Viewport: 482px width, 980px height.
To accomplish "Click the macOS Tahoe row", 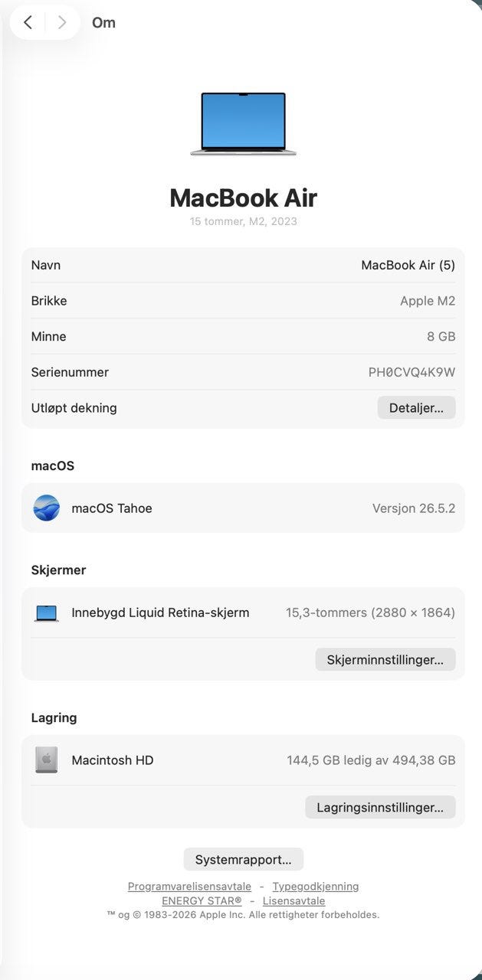I will click(243, 508).
